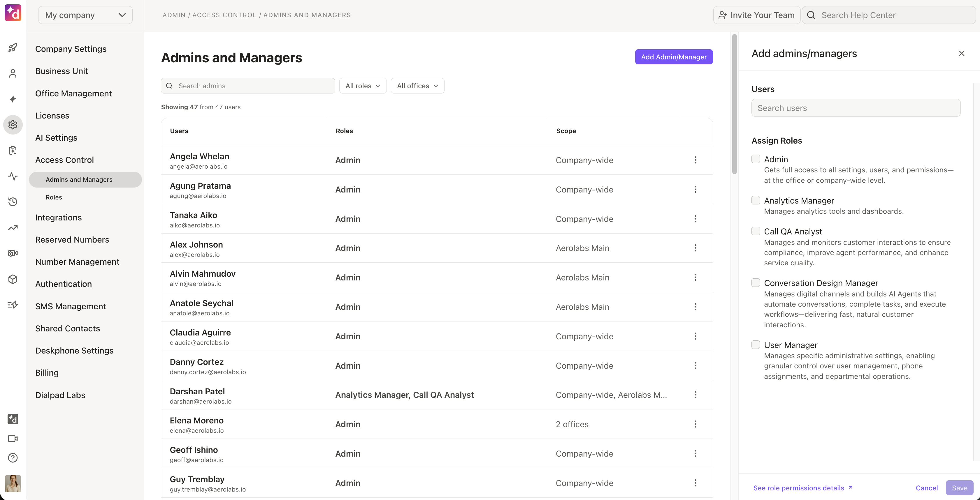The width and height of the screenshot is (980, 500).
Task: Open the clipboard sparkle icon in sidebar
Action: pos(13,151)
